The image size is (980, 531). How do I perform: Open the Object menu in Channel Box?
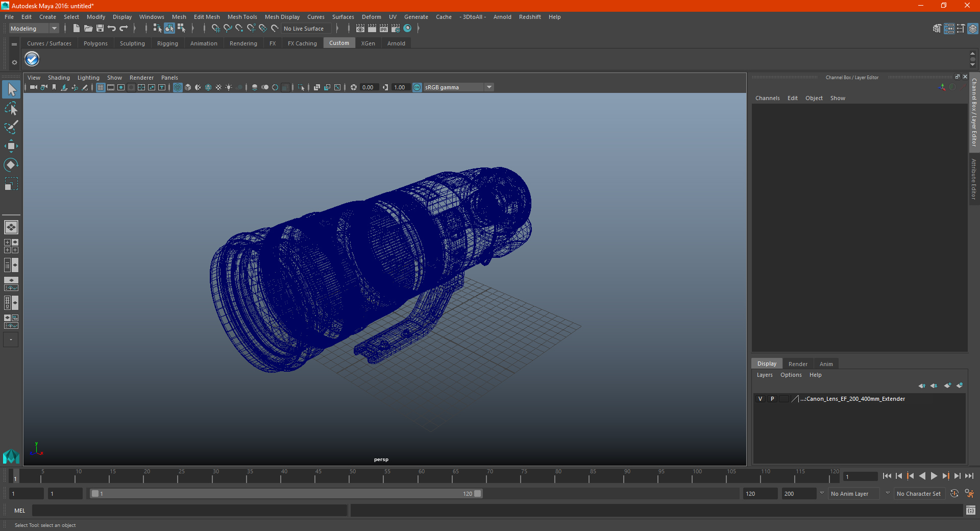point(814,98)
